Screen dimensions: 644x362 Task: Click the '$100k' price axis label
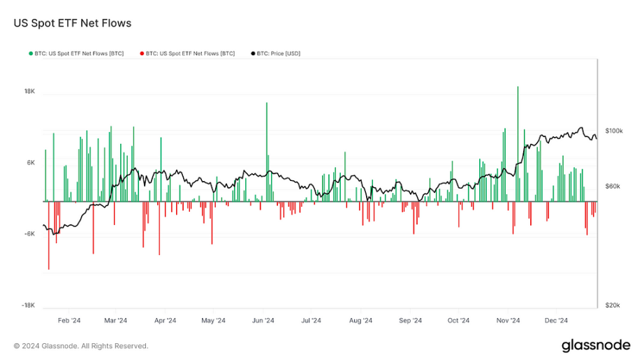[614, 131]
